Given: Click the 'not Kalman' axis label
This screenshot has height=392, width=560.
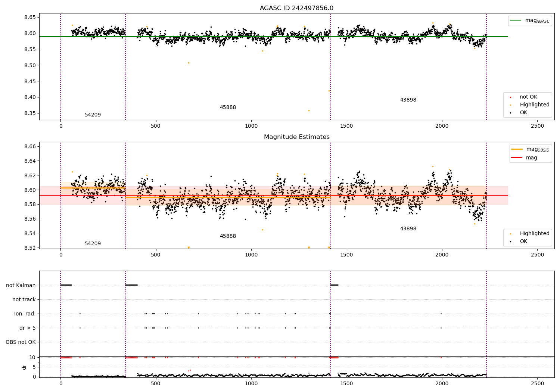Looking at the screenshot, I should point(21,285).
